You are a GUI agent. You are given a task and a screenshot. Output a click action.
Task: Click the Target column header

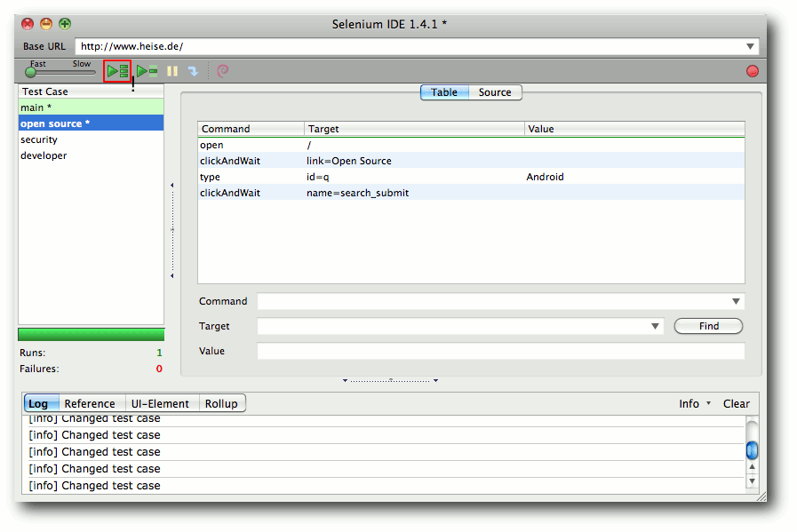coord(414,129)
